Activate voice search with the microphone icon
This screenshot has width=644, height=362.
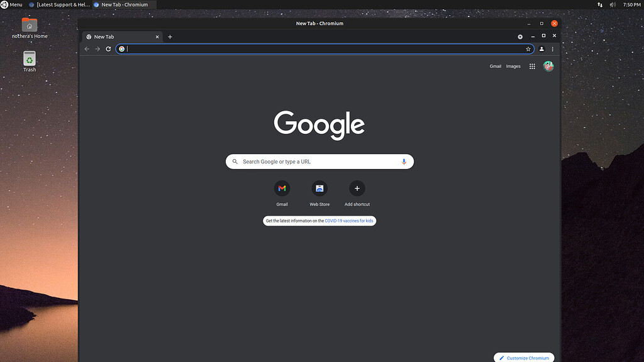tap(404, 162)
